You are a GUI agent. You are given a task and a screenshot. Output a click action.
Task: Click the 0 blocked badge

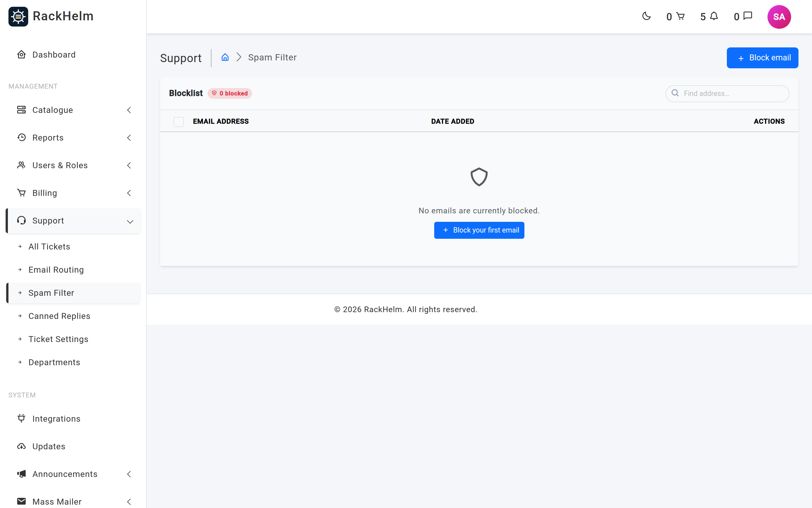230,93
